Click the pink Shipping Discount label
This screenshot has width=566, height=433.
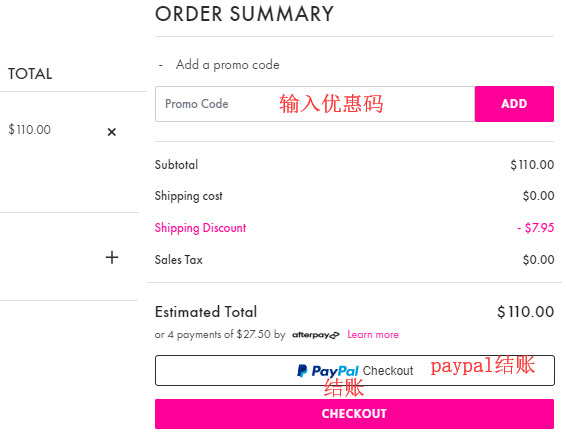(200, 228)
